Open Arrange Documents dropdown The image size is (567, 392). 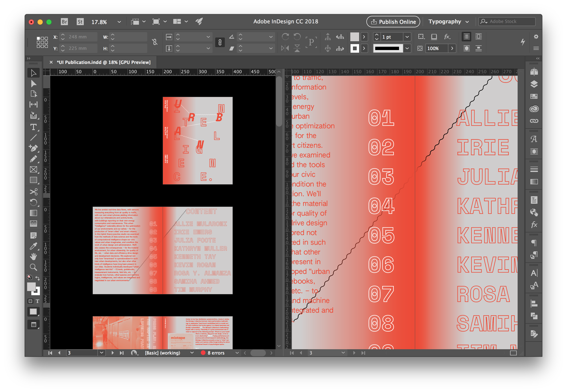click(181, 22)
